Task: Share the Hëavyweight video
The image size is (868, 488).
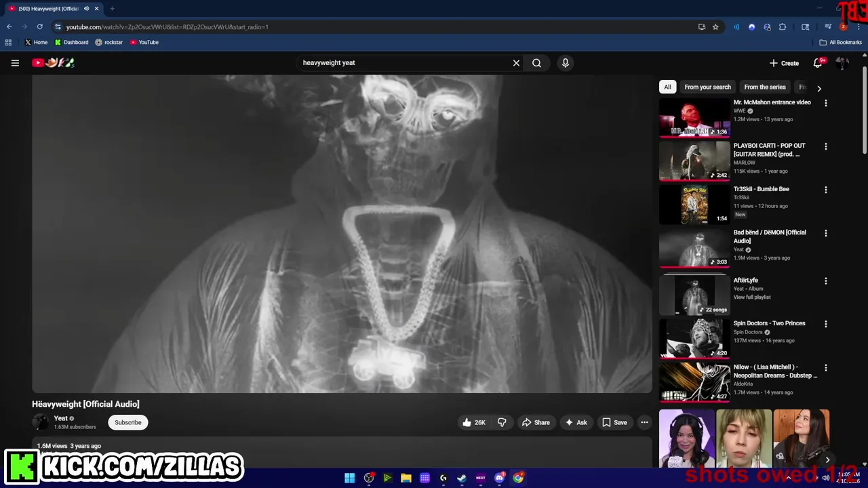Action: (x=535, y=422)
